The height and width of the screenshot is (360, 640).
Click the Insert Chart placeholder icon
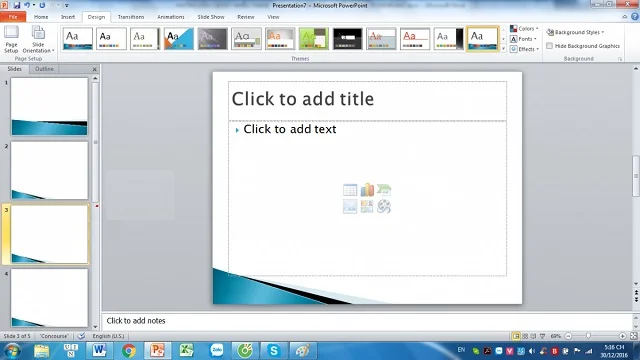tap(367, 190)
